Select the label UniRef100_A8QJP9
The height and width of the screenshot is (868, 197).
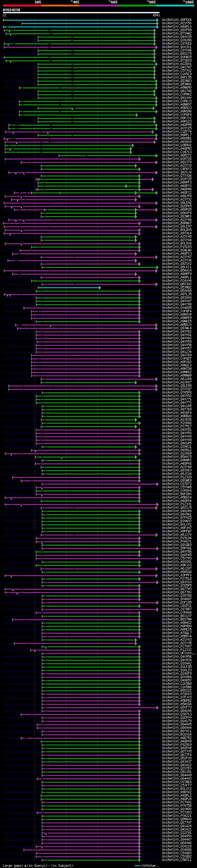pos(177,196)
